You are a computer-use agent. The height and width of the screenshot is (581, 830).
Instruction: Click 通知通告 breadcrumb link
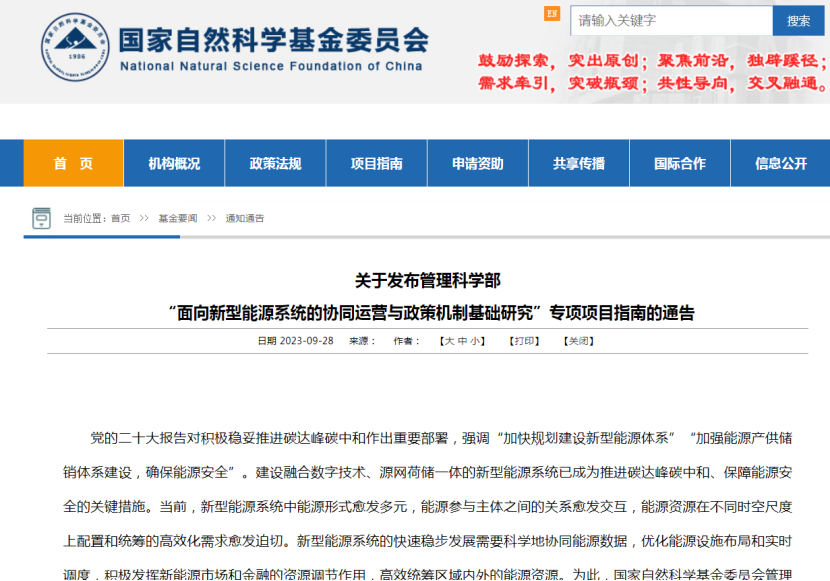pyautogui.click(x=245, y=218)
